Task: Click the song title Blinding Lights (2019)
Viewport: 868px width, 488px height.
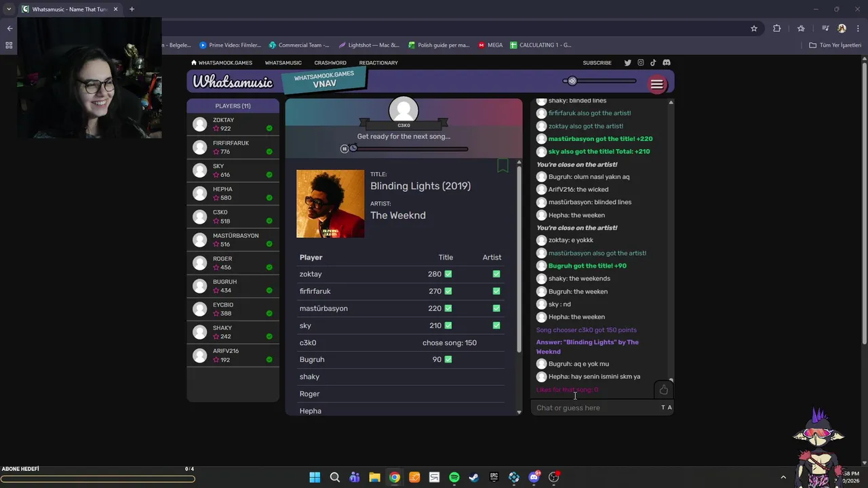Action: (x=420, y=186)
